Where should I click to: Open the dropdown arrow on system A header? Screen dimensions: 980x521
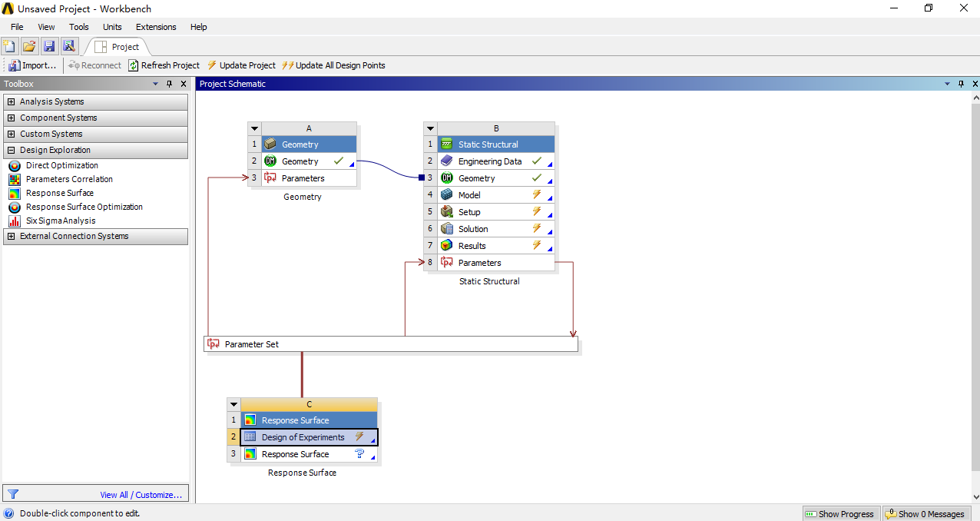point(253,128)
